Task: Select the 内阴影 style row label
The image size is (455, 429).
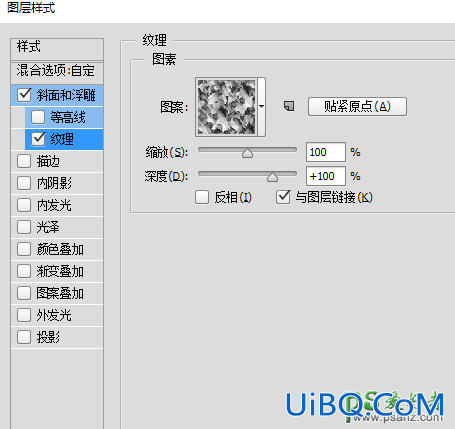Action: pos(54,183)
